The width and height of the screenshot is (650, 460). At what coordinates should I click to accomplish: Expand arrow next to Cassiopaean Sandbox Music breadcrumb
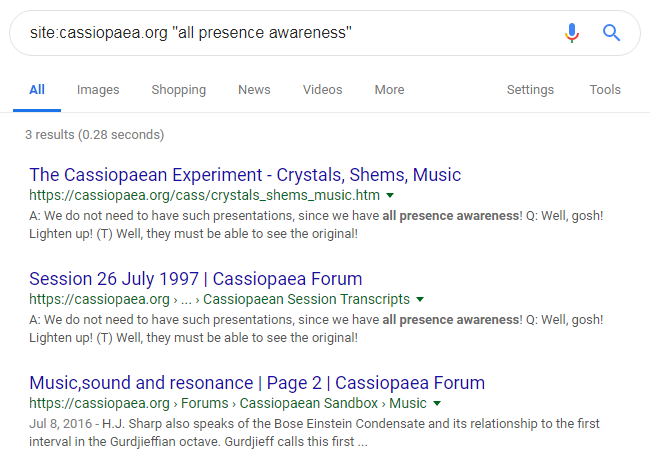point(436,404)
